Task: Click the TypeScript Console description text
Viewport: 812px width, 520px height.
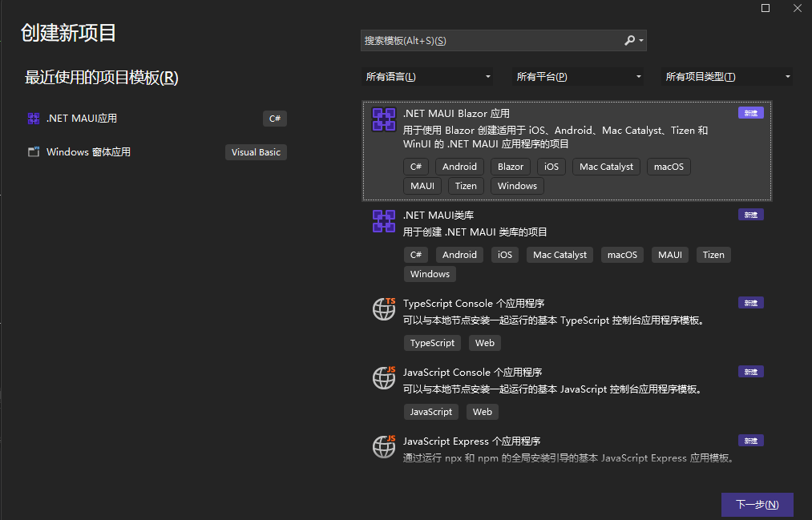Action: 555,320
